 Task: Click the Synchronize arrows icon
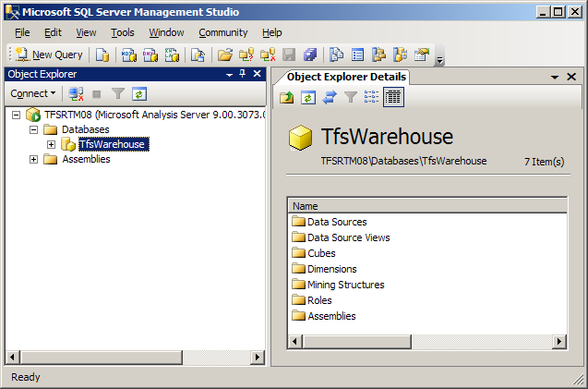330,98
